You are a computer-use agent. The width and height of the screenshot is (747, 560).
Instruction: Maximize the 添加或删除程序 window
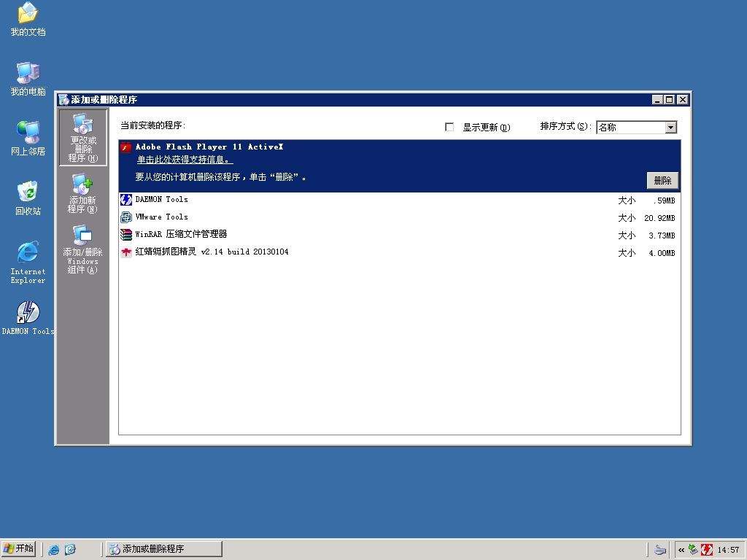click(x=670, y=99)
